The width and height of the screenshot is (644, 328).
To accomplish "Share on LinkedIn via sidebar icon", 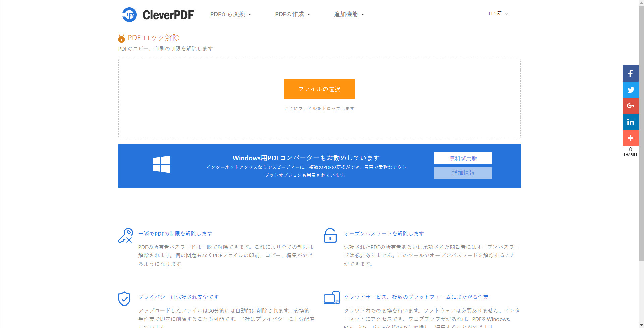I will pos(630,122).
